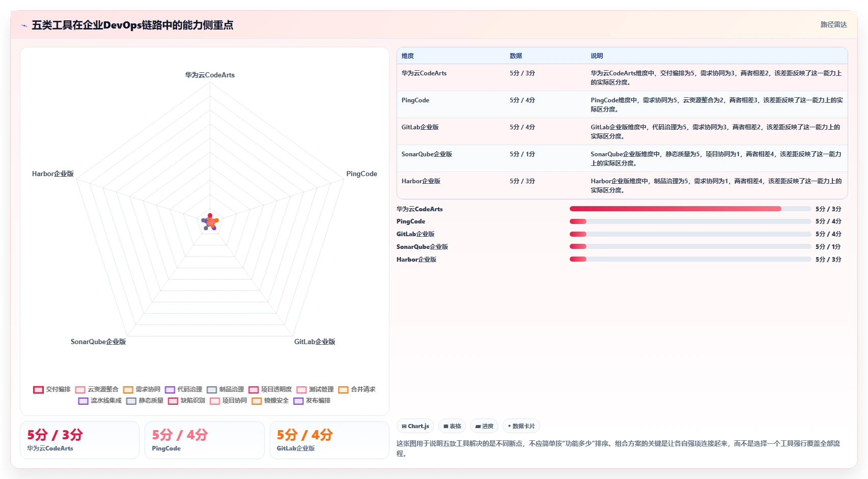Toggle the 交付编排 legend series

(52, 389)
